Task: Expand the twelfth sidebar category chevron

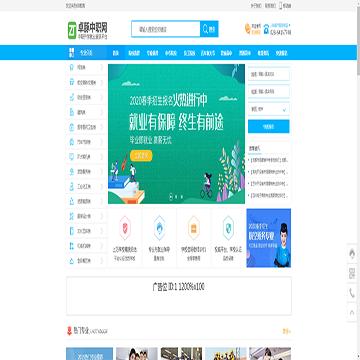Action: coord(102,231)
